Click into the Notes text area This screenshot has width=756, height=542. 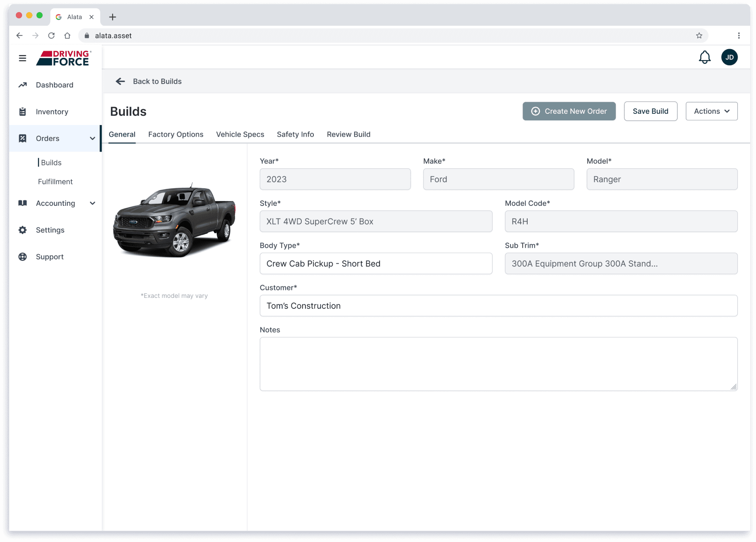498,364
